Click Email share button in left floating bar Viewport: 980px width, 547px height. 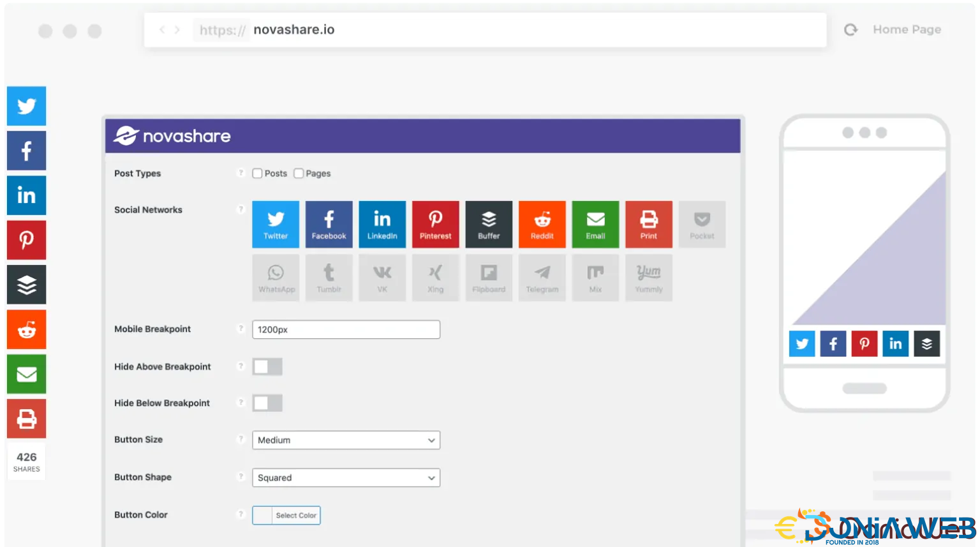tap(26, 374)
